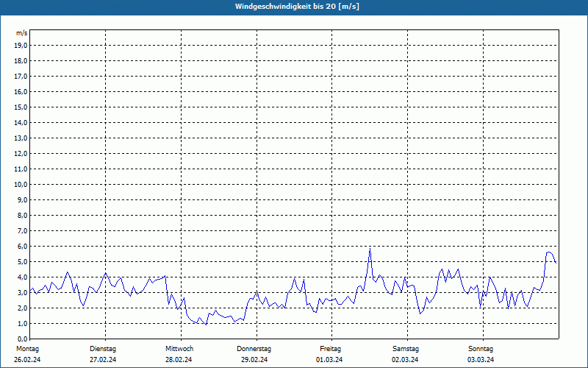Click the 16,0 y-axis label
This screenshot has width=588, height=368.
point(21,91)
